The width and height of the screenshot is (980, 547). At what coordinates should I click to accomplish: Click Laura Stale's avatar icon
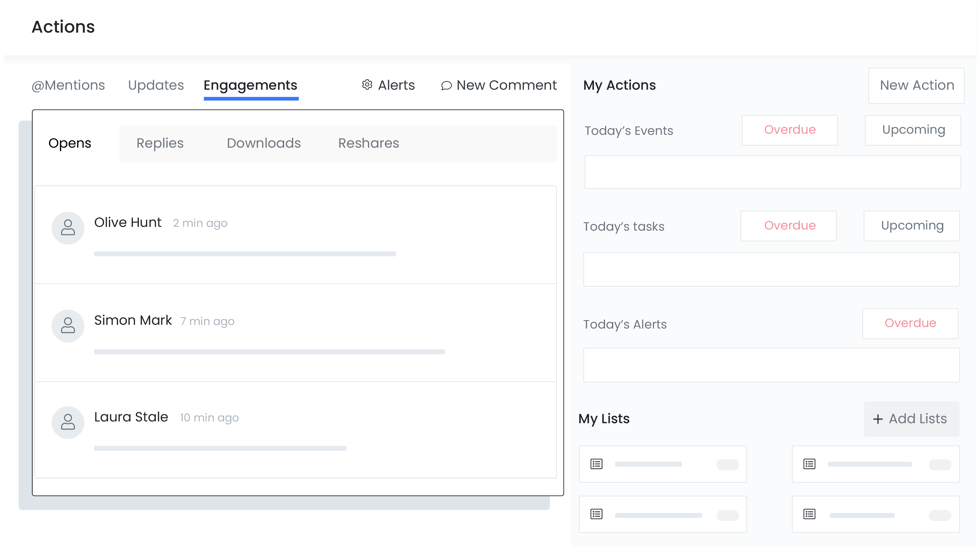[68, 422]
